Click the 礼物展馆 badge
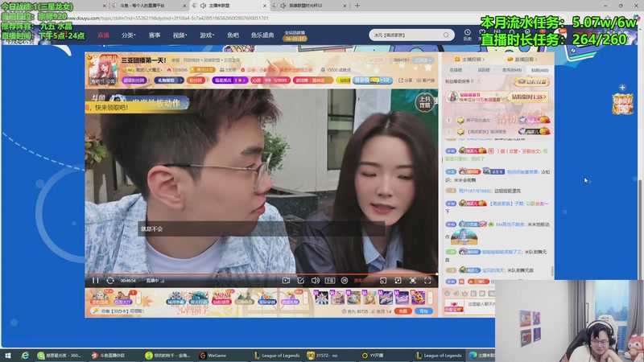Viewport: 644px width, 362px height. point(168,80)
